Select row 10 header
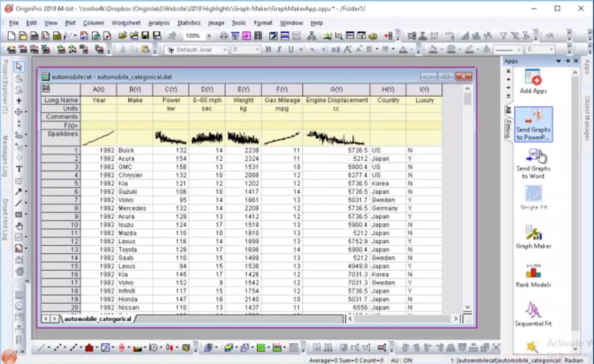 (x=61, y=225)
